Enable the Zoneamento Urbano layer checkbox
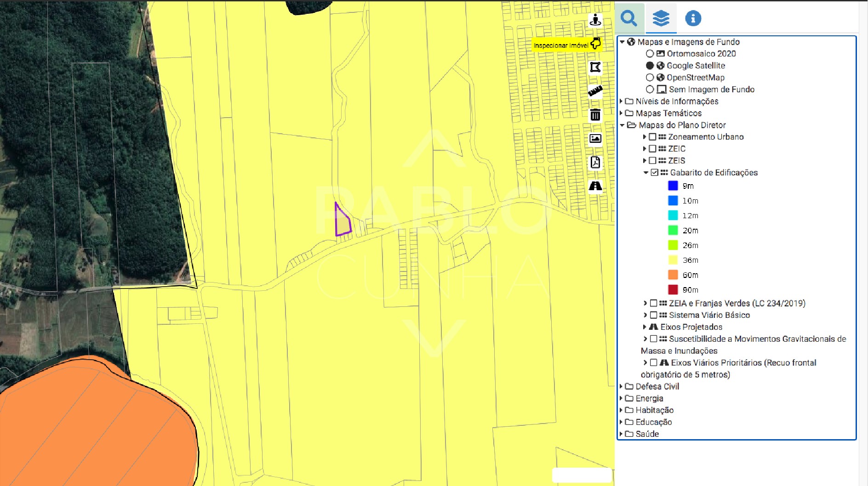 click(652, 137)
